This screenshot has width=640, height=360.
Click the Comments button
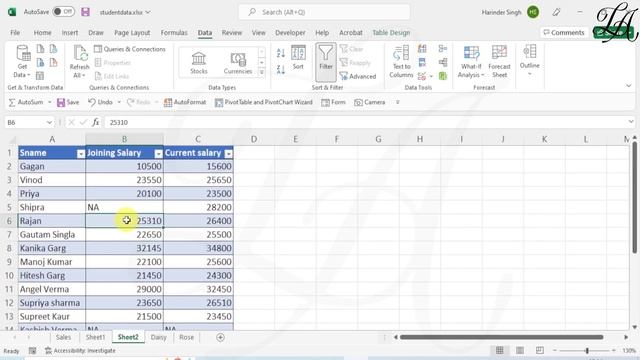tap(564, 33)
